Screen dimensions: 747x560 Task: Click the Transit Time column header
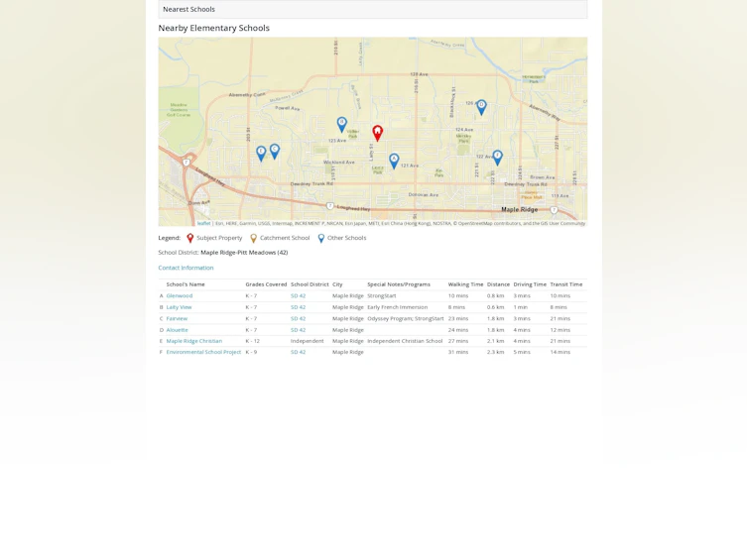point(566,284)
